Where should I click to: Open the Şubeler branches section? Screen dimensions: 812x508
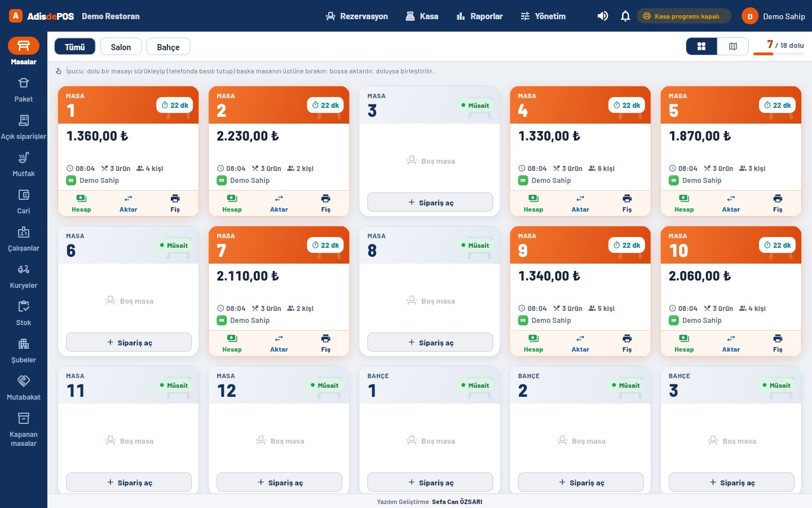click(24, 351)
